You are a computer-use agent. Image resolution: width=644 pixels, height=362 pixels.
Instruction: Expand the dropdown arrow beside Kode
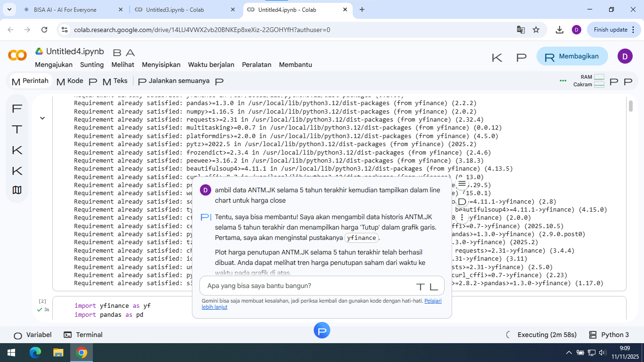tap(93, 82)
